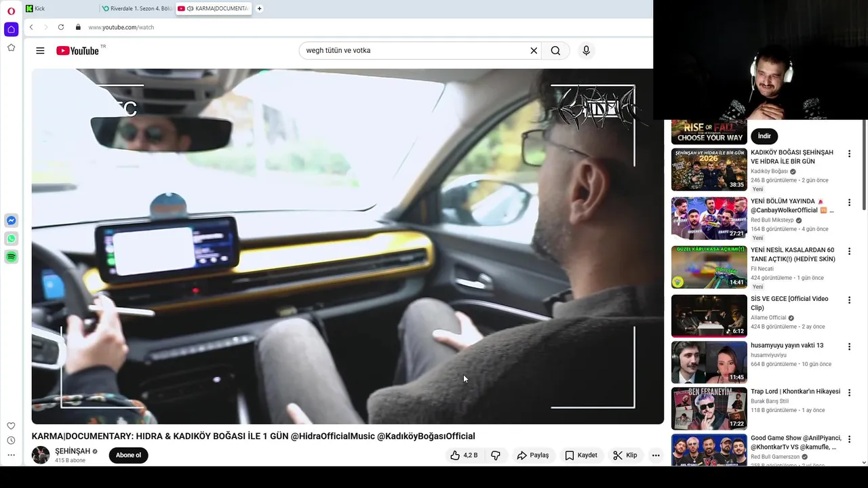Open options for Good Game Show video
Screen dimensions: 868x488
point(849,439)
